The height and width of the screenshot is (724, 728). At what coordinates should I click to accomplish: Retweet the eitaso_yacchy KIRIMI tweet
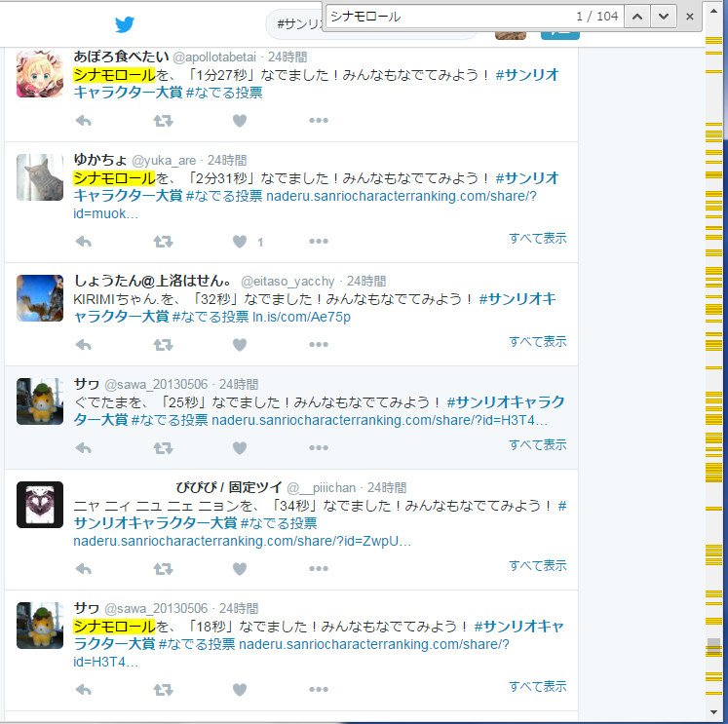click(163, 345)
